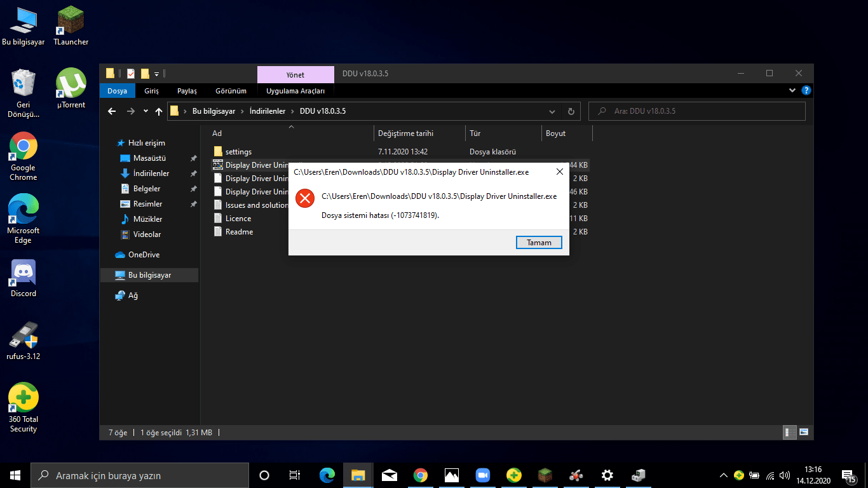868x488 pixels.
Task: Show hidden system tray icons
Action: [x=723, y=475]
